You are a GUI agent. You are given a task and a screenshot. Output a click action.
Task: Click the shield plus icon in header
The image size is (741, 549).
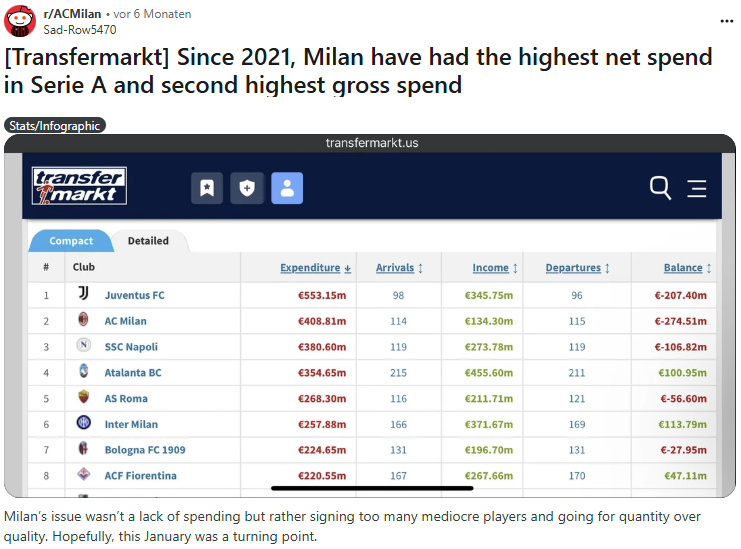[x=247, y=187]
